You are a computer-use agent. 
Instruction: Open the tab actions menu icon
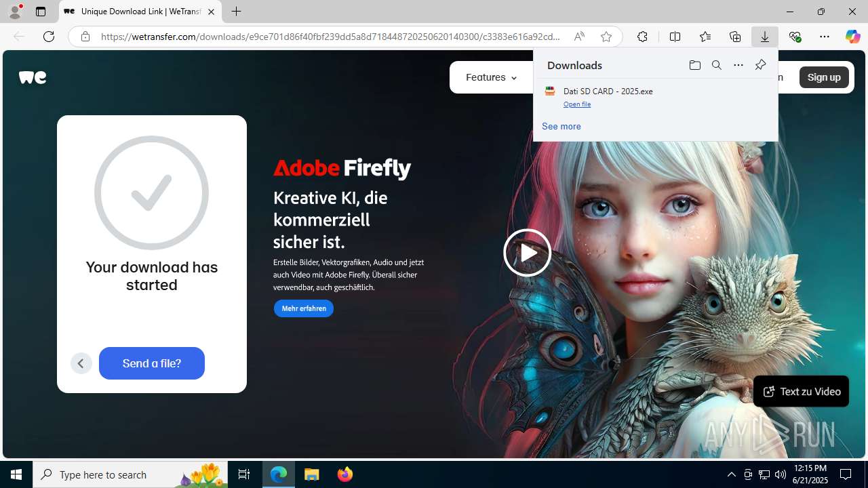pyautogui.click(x=41, y=12)
